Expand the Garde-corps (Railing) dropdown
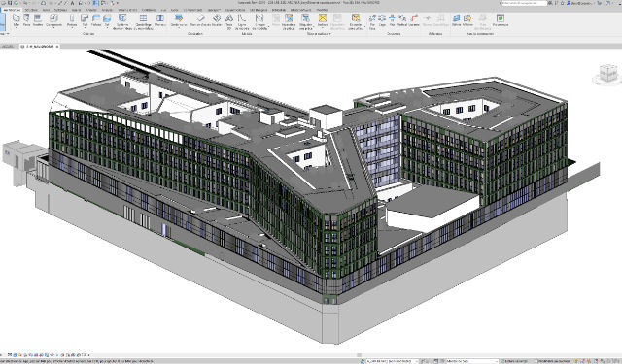This screenshot has height=364, width=622. click(x=179, y=28)
